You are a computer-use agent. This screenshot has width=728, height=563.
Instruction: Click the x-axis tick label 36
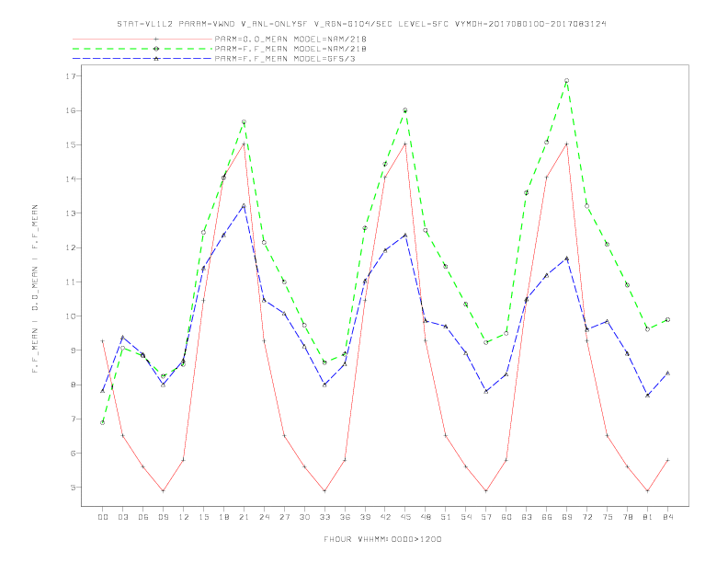coord(345,517)
